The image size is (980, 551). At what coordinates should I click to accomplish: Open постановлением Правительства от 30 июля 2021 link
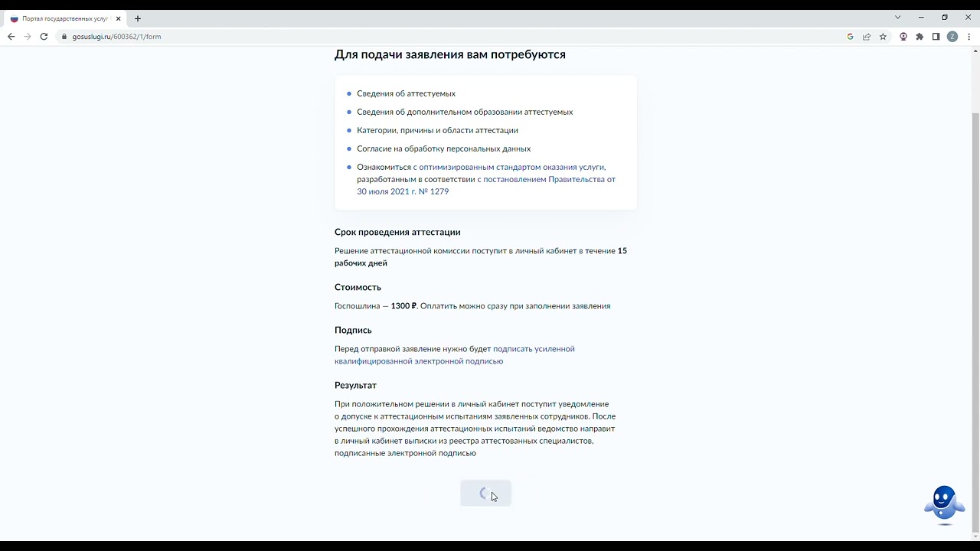486,185
